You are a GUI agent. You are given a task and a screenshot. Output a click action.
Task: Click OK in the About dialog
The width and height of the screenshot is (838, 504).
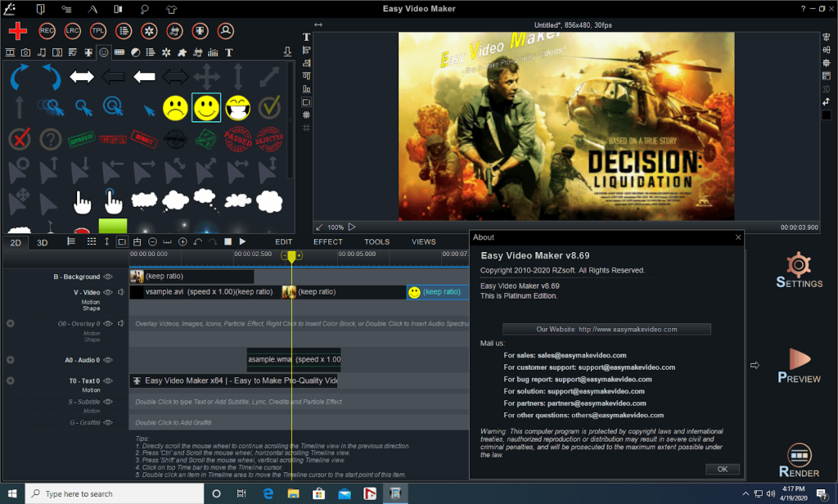click(x=722, y=469)
